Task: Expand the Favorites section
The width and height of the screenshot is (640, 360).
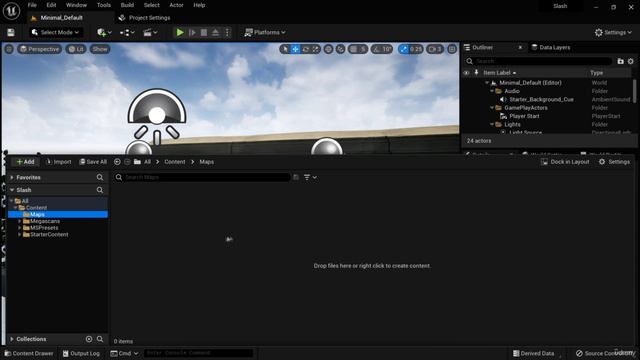Action: (12, 178)
